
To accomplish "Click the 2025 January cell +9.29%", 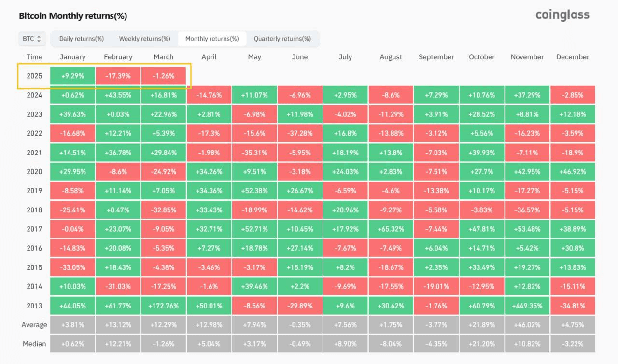I will click(x=73, y=76).
